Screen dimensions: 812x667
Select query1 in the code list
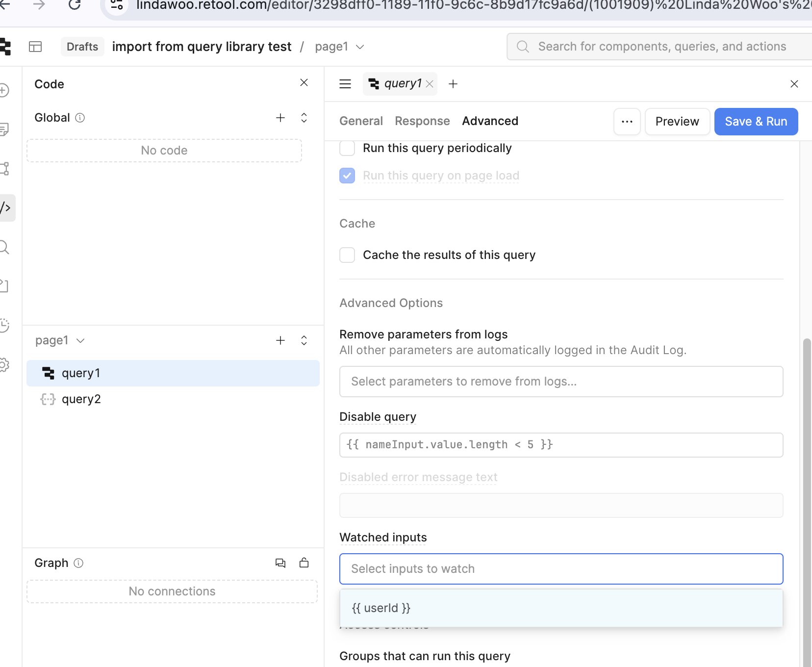coord(173,373)
